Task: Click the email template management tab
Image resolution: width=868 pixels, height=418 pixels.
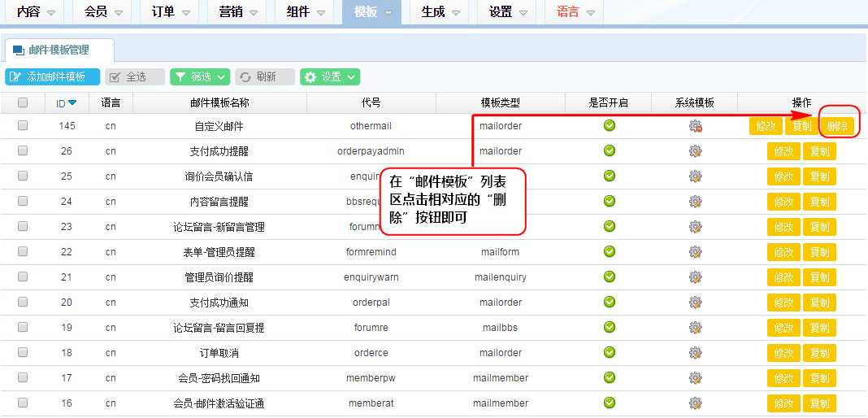Action: (59, 50)
